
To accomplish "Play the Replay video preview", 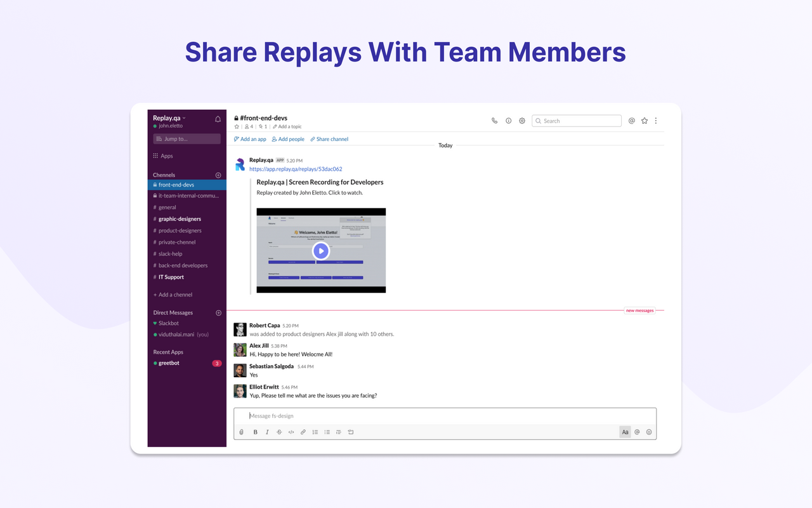I will (x=321, y=251).
